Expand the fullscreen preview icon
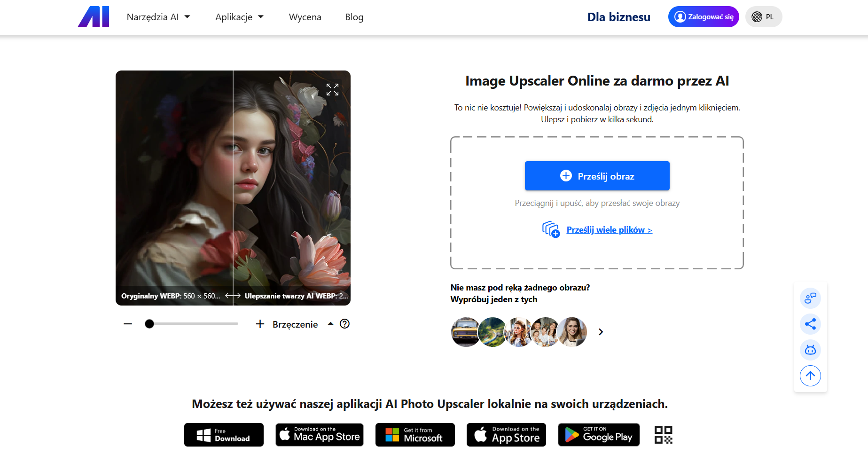The image size is (868, 455). (332, 89)
